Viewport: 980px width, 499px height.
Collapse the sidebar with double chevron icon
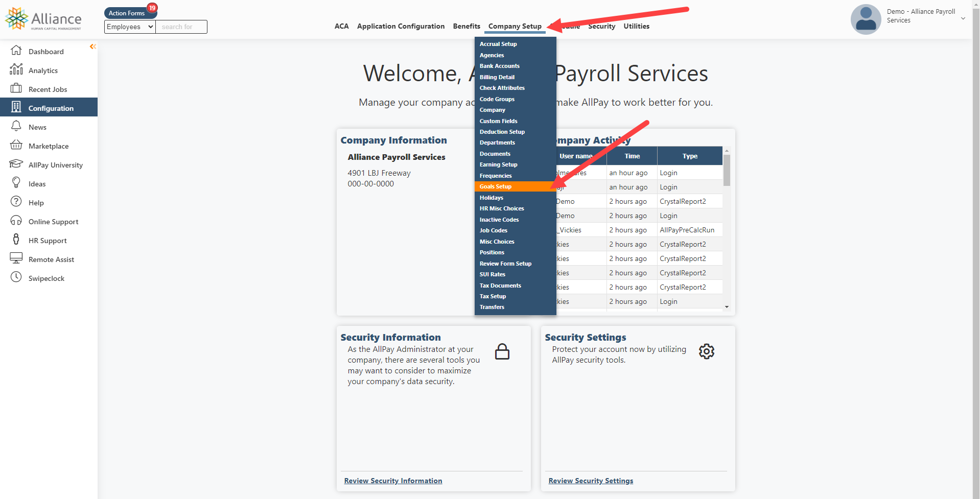click(x=93, y=46)
